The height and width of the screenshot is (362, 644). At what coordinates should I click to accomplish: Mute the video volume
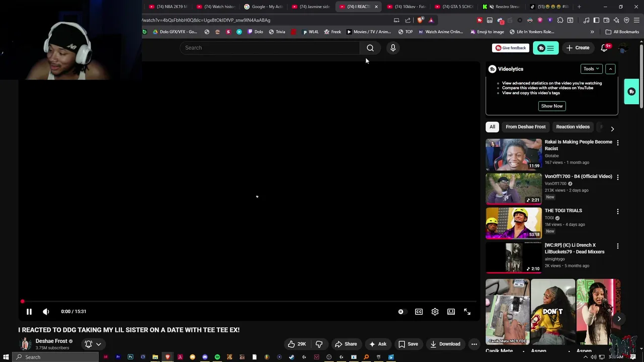[46, 312]
